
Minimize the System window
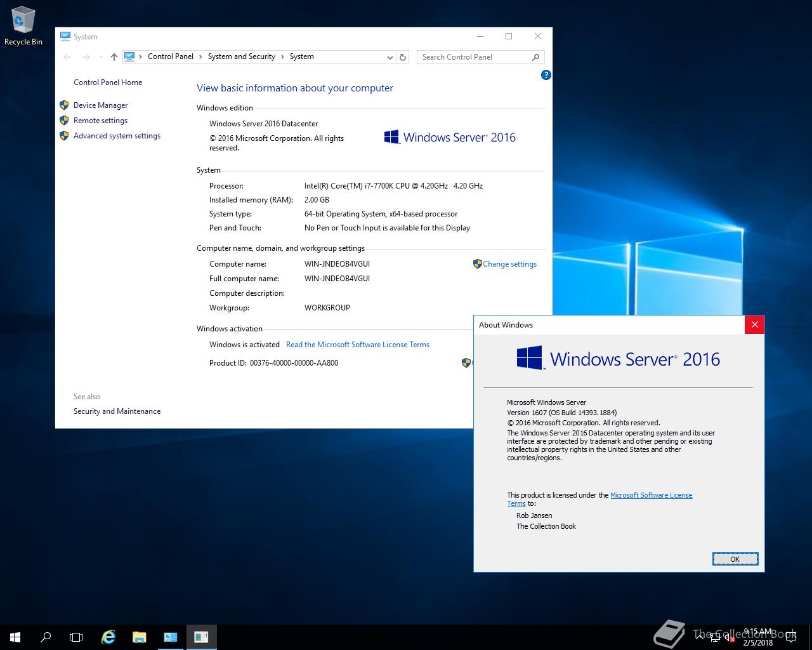(x=480, y=36)
